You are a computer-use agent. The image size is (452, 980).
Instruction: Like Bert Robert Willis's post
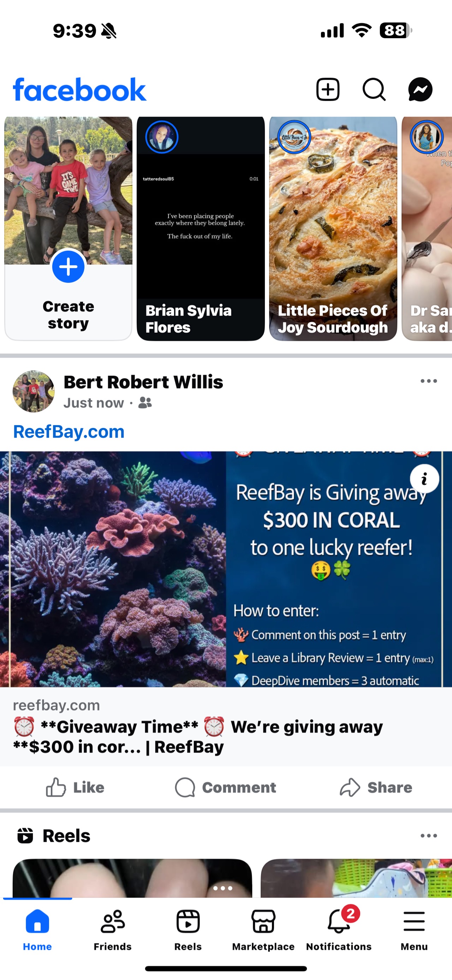tap(75, 787)
